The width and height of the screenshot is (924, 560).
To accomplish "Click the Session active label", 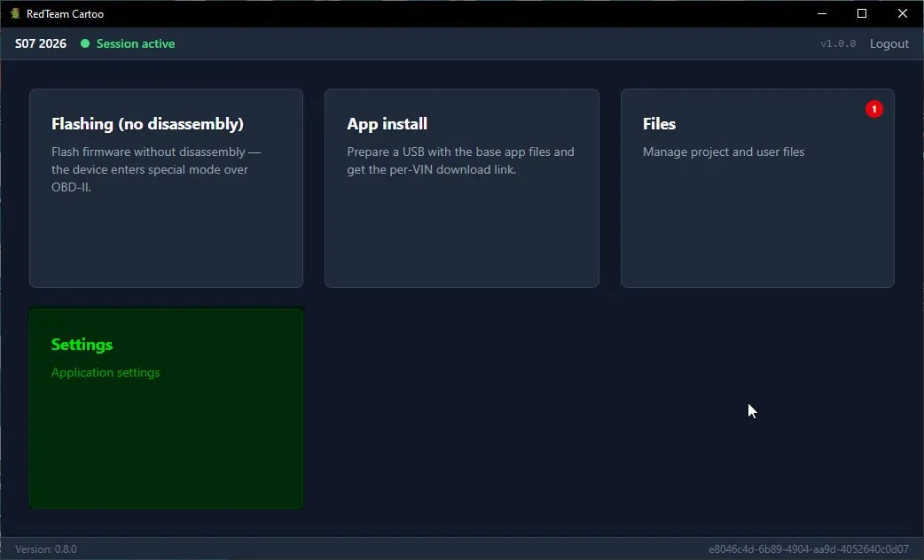I will click(x=136, y=43).
